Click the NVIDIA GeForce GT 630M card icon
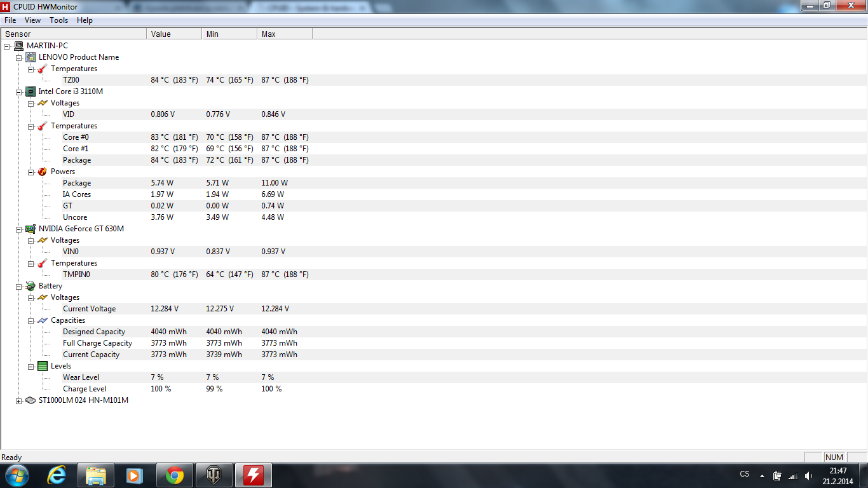Image resolution: width=868 pixels, height=488 pixels. pyautogui.click(x=31, y=229)
